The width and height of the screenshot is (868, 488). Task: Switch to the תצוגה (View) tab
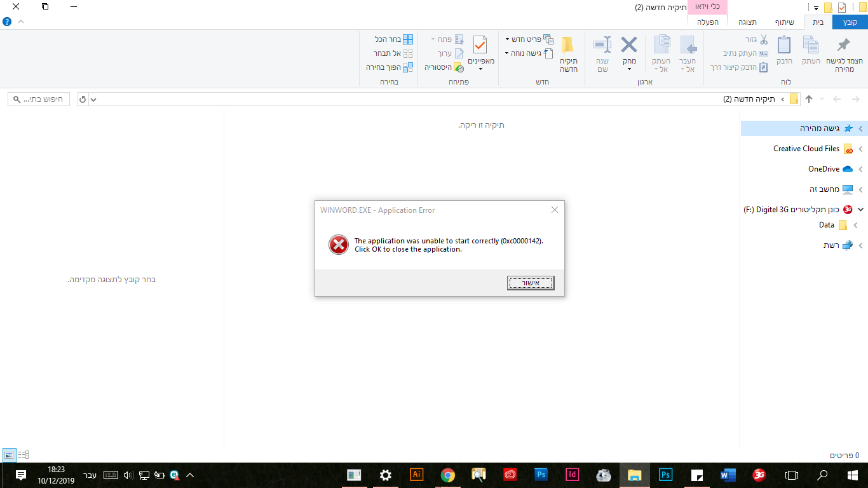[x=747, y=22]
